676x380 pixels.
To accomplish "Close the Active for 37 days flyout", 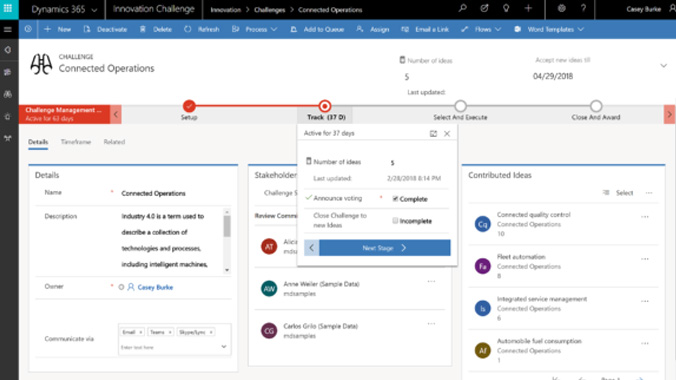I will pos(447,134).
